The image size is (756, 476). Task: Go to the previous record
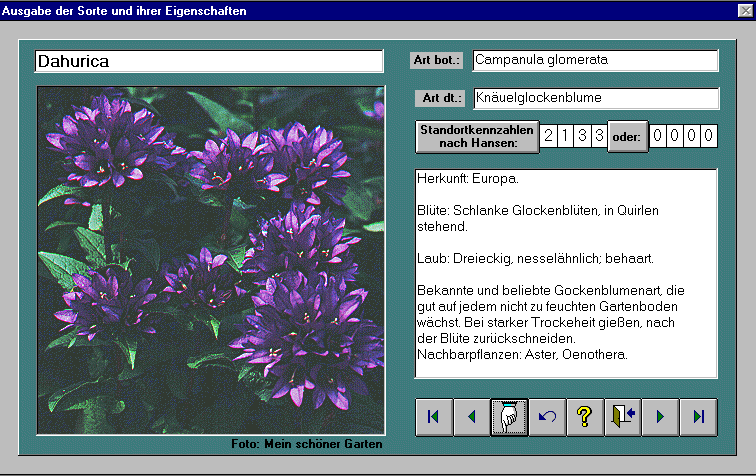(471, 416)
